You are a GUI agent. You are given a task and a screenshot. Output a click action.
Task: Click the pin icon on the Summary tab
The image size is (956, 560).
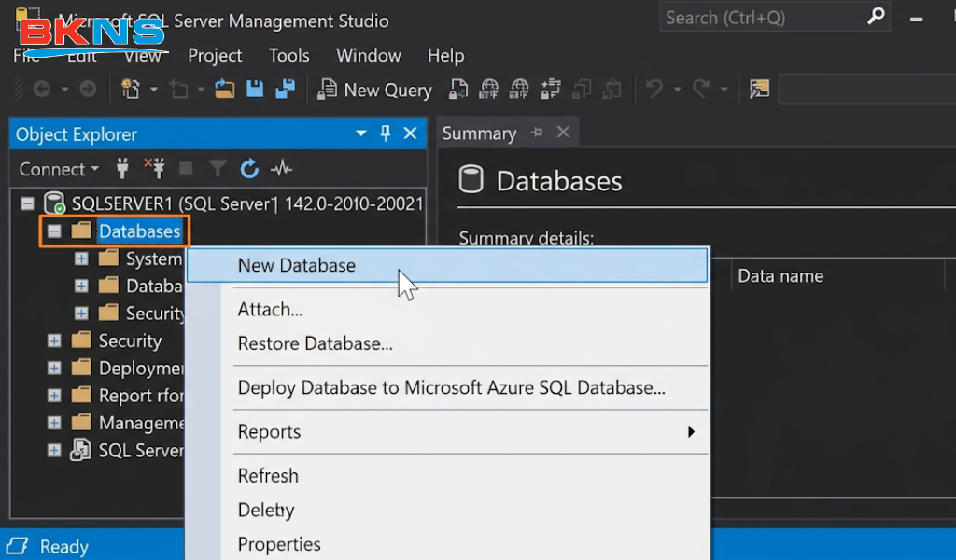click(537, 133)
